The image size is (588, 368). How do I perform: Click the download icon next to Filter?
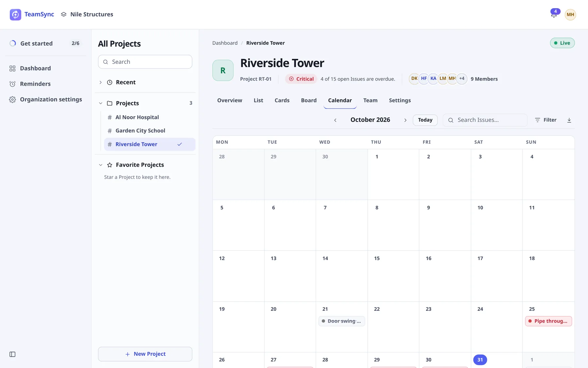[x=569, y=120]
